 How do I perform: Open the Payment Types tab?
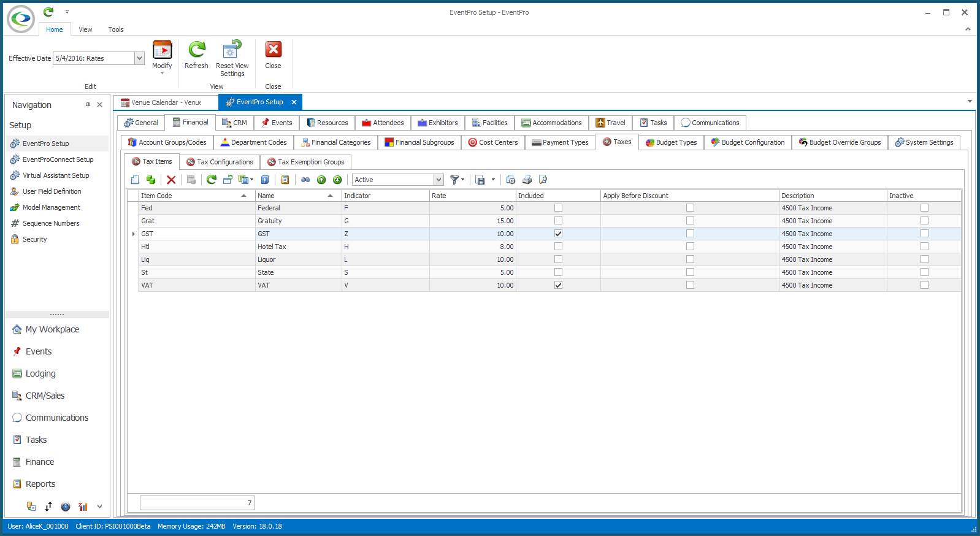(560, 142)
